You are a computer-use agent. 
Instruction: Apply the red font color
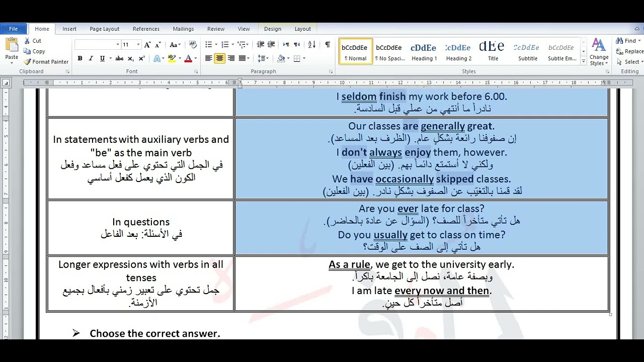(x=188, y=58)
